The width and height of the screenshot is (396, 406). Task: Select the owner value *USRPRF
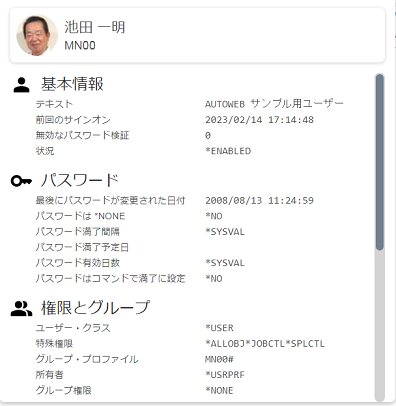coord(225,375)
